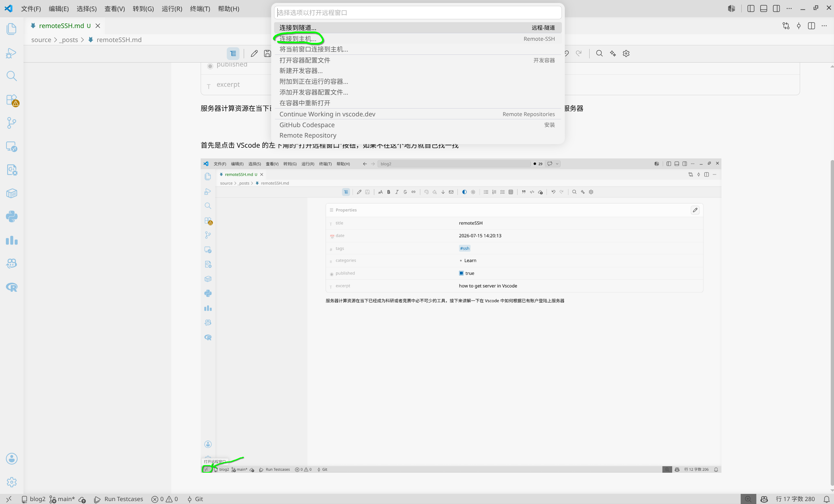Expand the source breadcrumb segment
The width and height of the screenshot is (834, 504).
(41, 39)
